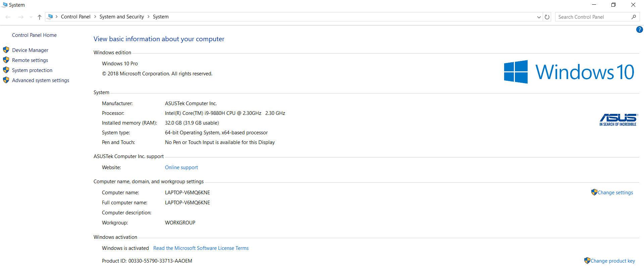Navigate to Control Panel breadcrumb
644x273 pixels.
75,17
